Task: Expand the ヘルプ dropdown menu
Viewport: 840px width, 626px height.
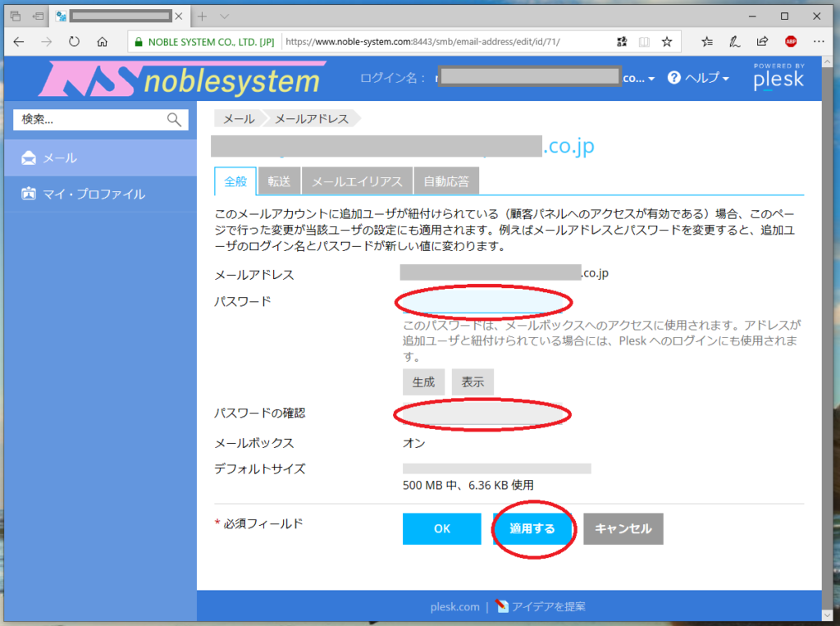Action: [698, 78]
